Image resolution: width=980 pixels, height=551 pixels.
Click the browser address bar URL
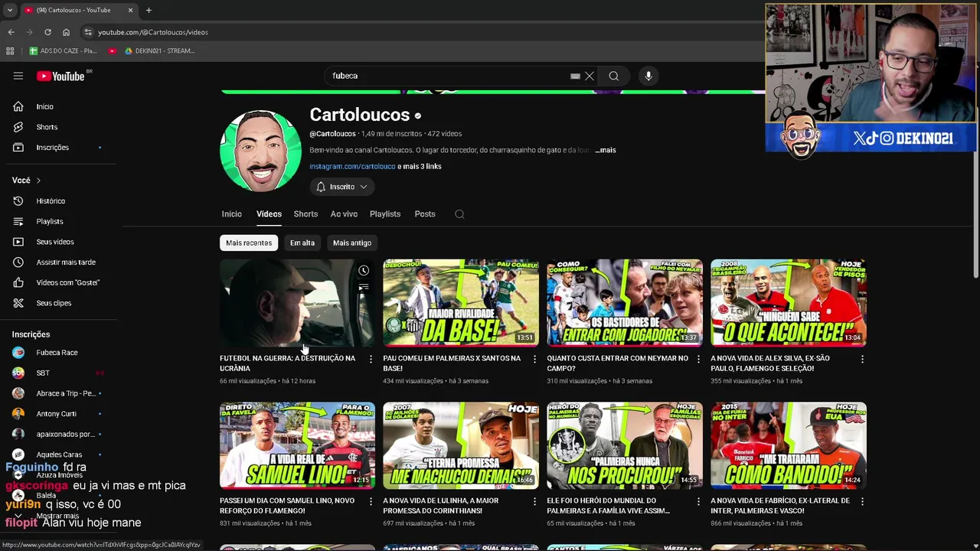coord(153,32)
